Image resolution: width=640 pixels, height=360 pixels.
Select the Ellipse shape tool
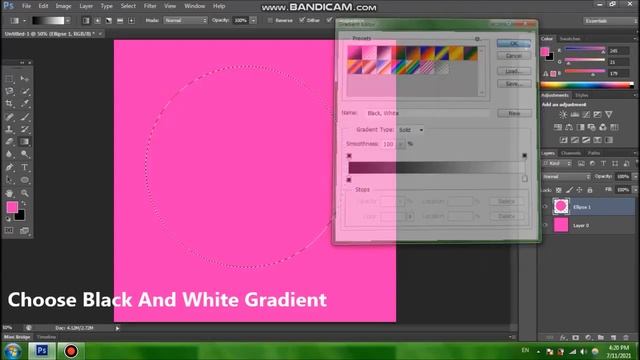pos(24,180)
